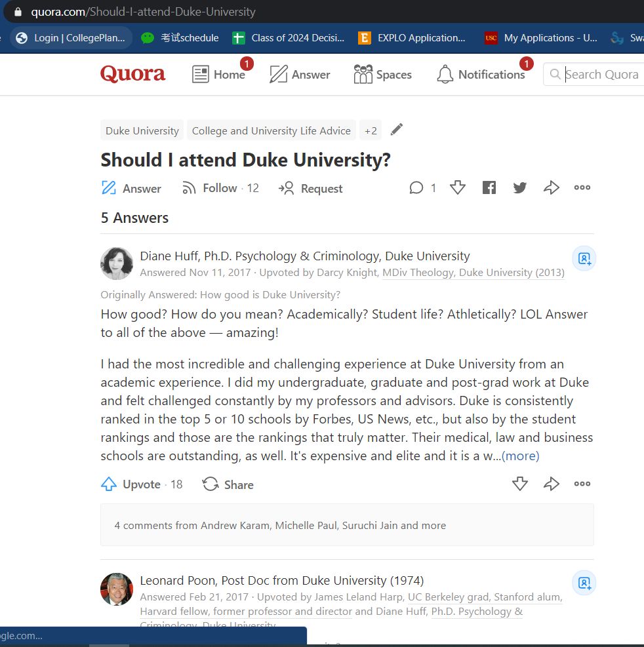Open question title Should I attend Duke University

[x=246, y=160]
